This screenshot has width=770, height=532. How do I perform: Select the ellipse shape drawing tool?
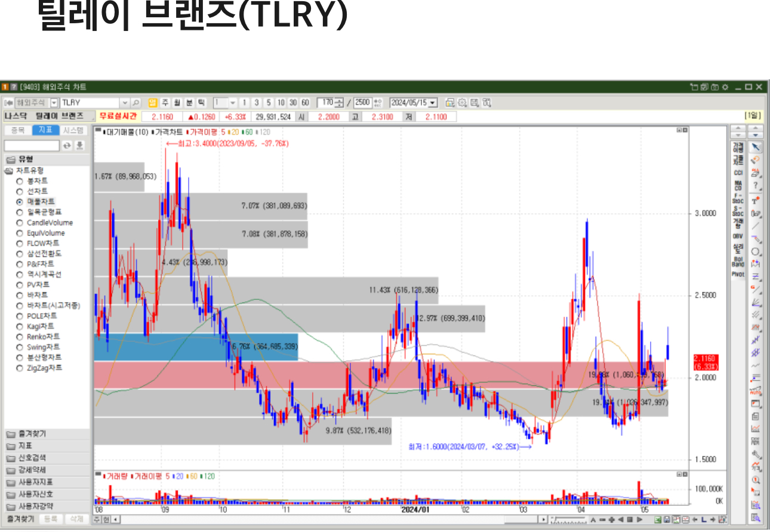(756, 251)
